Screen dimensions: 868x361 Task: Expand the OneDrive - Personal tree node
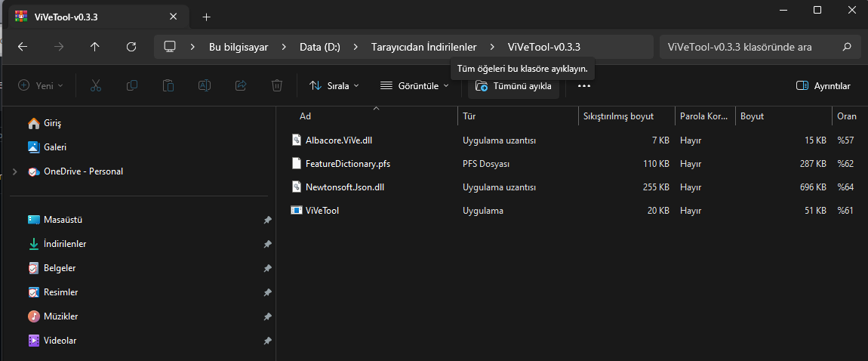[x=14, y=171]
